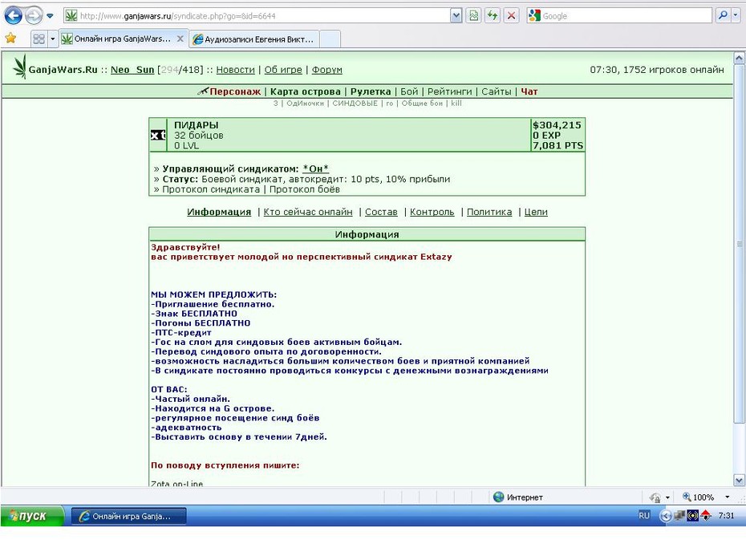Click the green Refresh arrows icon

coord(493,16)
